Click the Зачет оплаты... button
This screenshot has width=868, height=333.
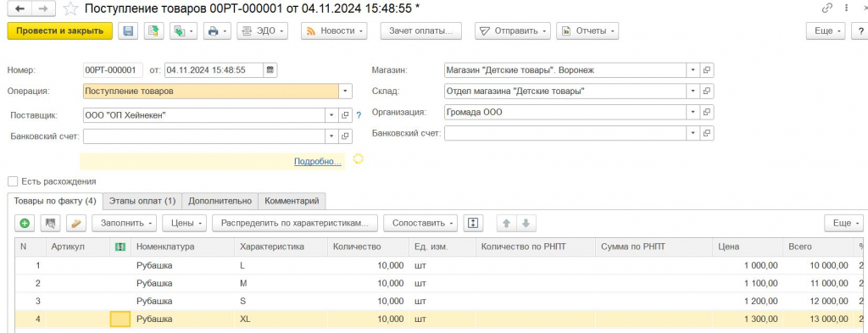(421, 31)
